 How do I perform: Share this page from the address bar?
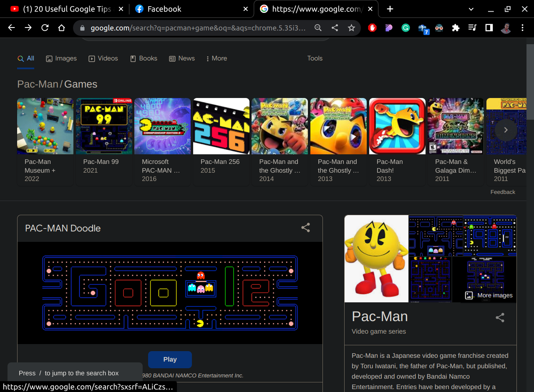(335, 28)
